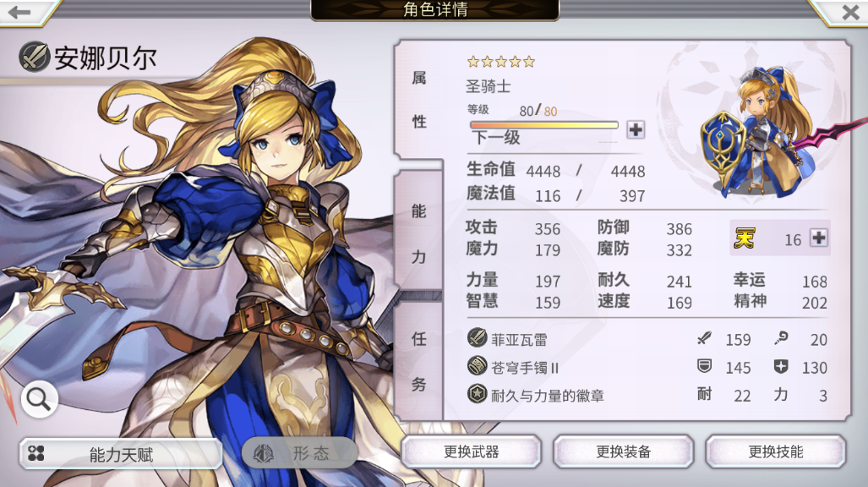The width and height of the screenshot is (868, 487).
Task: Click the back arrow icon
Action: click(20, 12)
